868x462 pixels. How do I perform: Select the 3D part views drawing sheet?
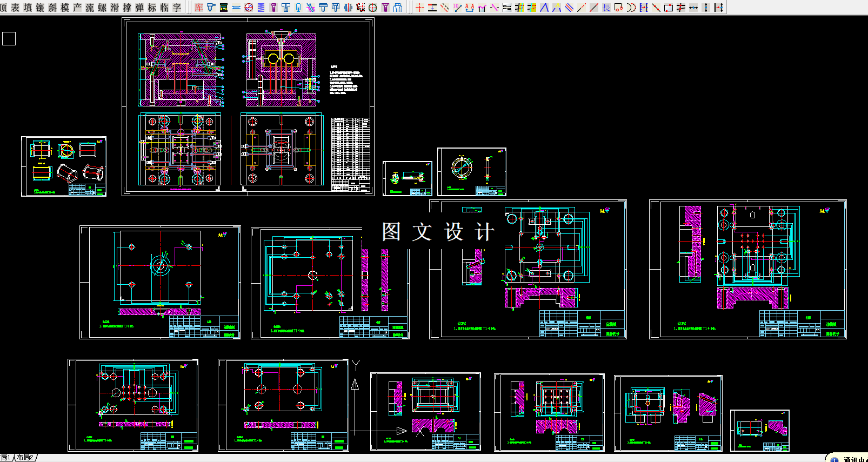coord(64,166)
